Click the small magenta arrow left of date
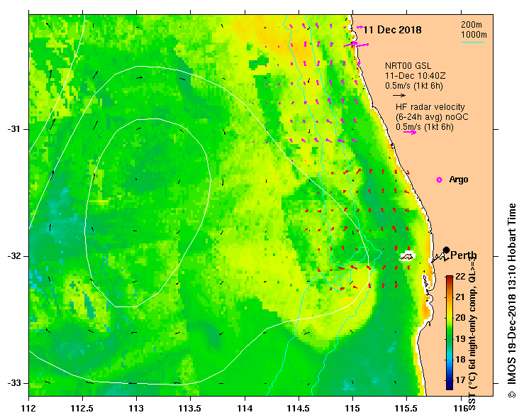 pyautogui.click(x=359, y=28)
